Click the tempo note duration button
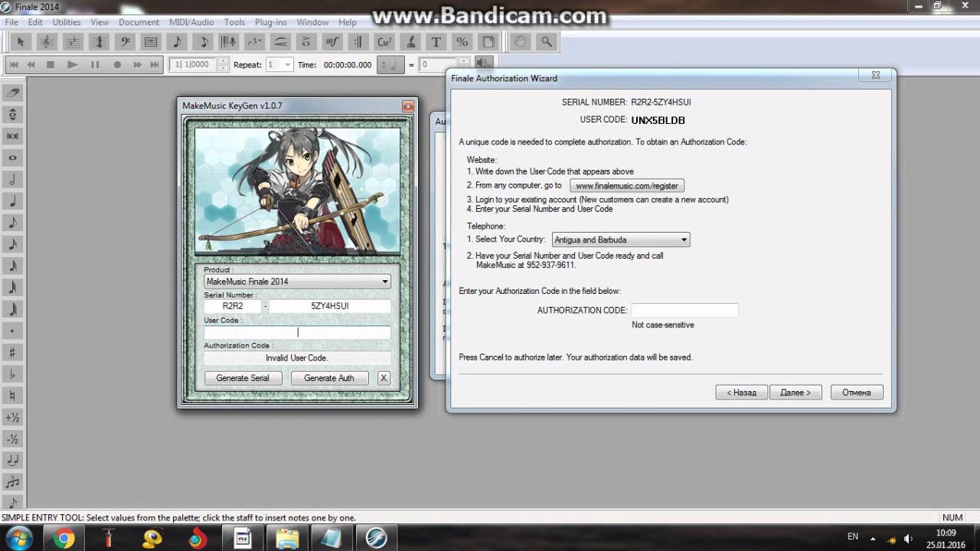980x551 pixels. pos(390,64)
